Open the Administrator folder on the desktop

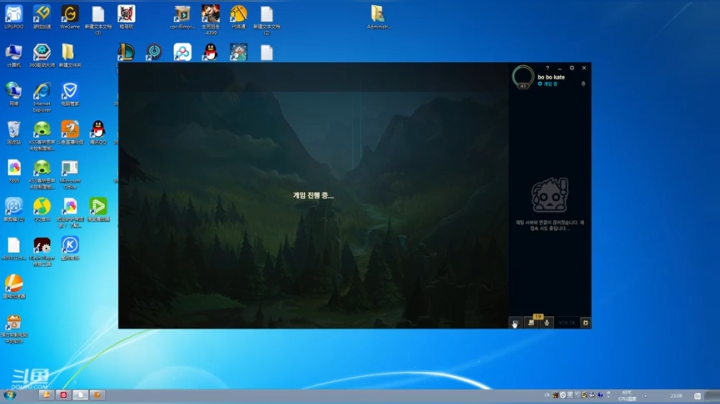pos(378,17)
